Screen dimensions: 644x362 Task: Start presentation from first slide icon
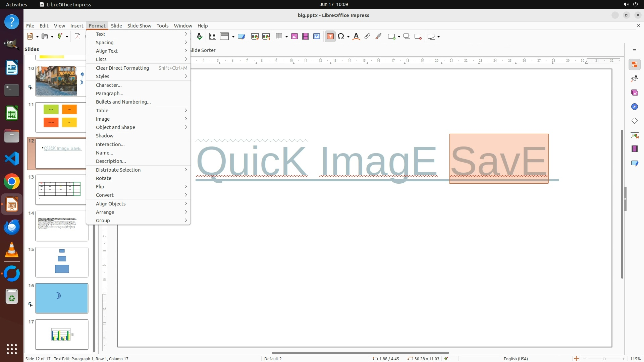[x=255, y=37]
